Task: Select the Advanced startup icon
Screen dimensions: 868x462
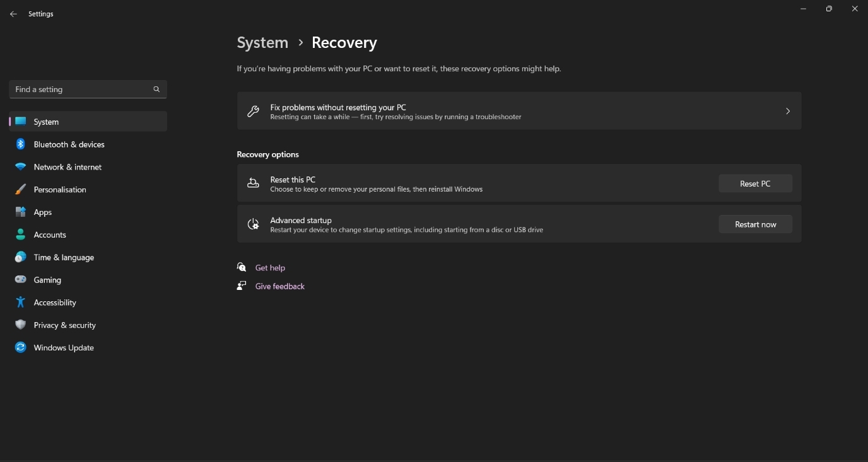Action: [253, 224]
